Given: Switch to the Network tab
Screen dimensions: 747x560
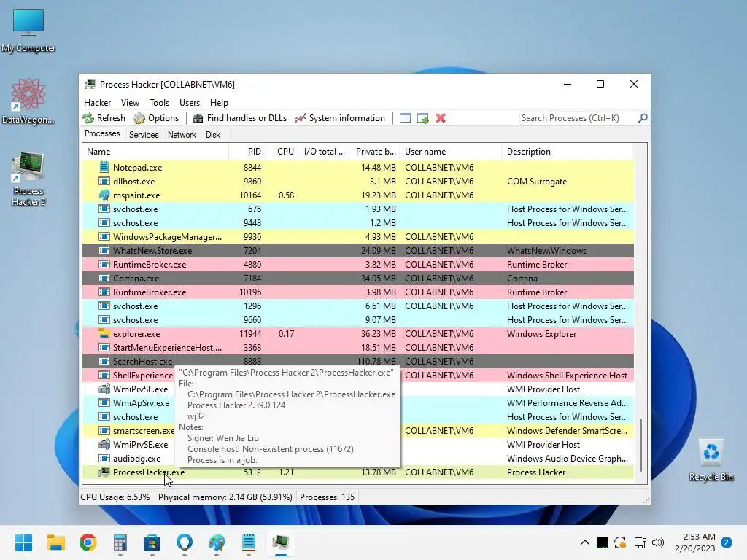Looking at the screenshot, I should pos(182,135).
